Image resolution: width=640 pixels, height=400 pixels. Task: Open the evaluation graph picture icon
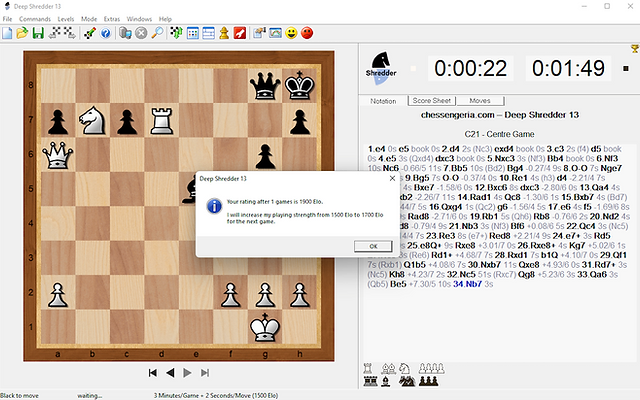tap(276, 33)
